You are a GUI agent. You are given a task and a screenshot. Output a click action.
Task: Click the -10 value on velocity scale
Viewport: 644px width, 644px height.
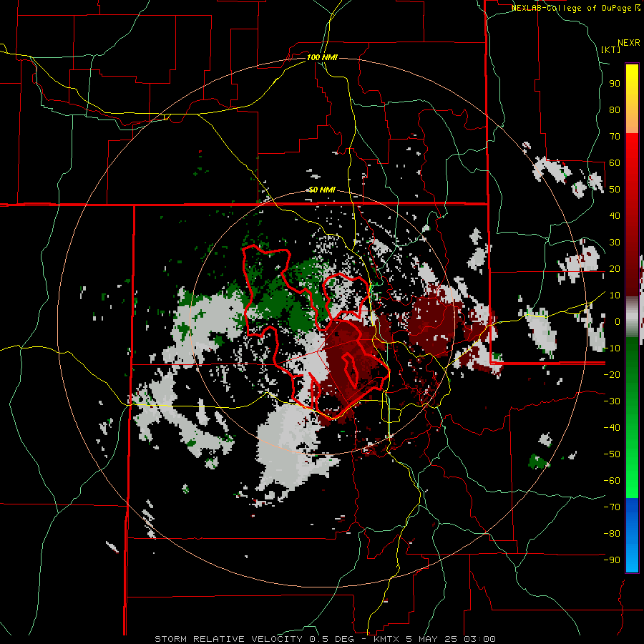pos(612,348)
